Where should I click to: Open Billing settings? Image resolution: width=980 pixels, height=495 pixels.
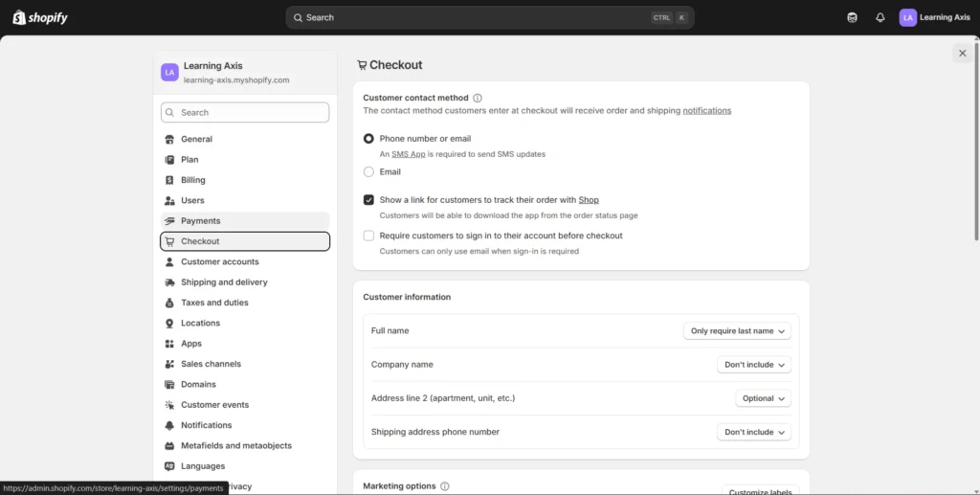(x=245, y=180)
